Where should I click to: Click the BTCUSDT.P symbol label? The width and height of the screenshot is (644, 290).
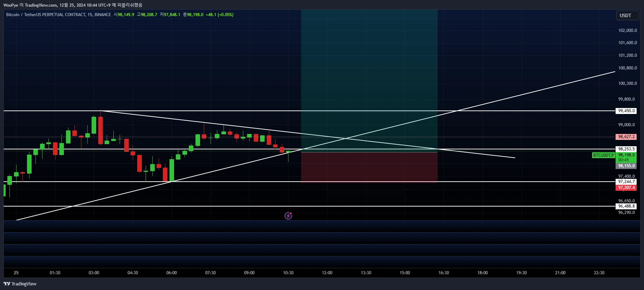coord(603,155)
